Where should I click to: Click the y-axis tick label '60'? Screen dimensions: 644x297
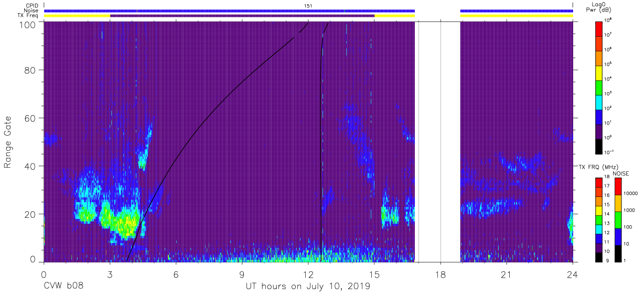coord(30,118)
